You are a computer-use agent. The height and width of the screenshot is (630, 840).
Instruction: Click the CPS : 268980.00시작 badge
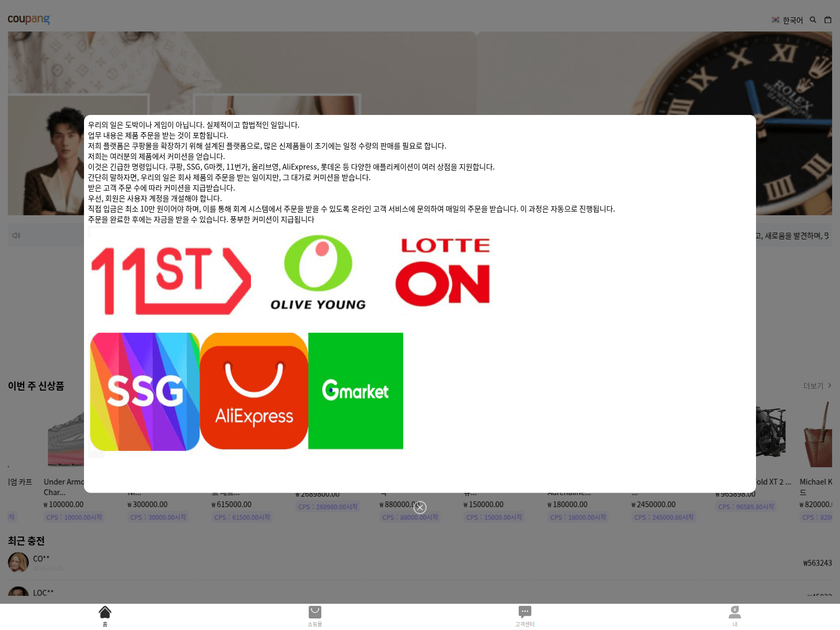328,507
